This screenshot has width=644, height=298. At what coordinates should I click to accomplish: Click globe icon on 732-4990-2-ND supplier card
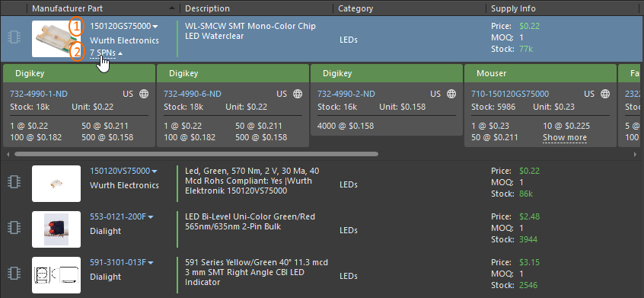pyautogui.click(x=451, y=95)
